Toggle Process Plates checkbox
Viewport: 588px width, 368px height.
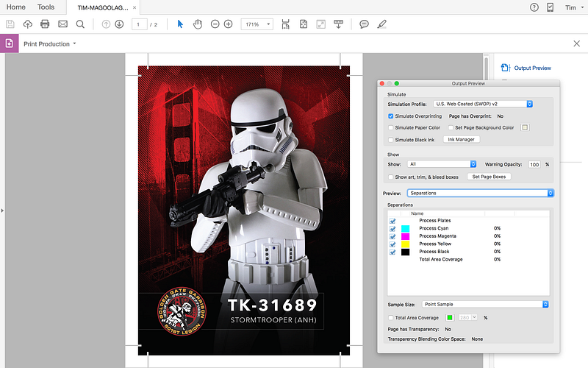(392, 221)
